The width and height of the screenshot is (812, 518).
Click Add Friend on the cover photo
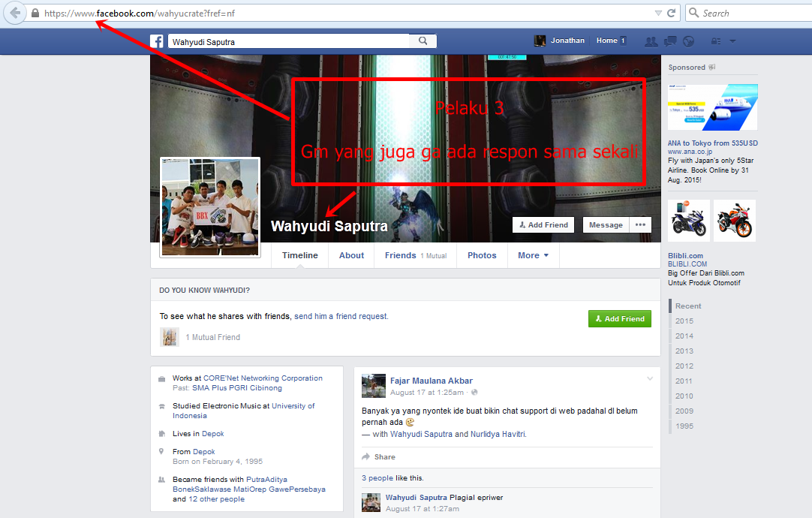click(x=543, y=224)
